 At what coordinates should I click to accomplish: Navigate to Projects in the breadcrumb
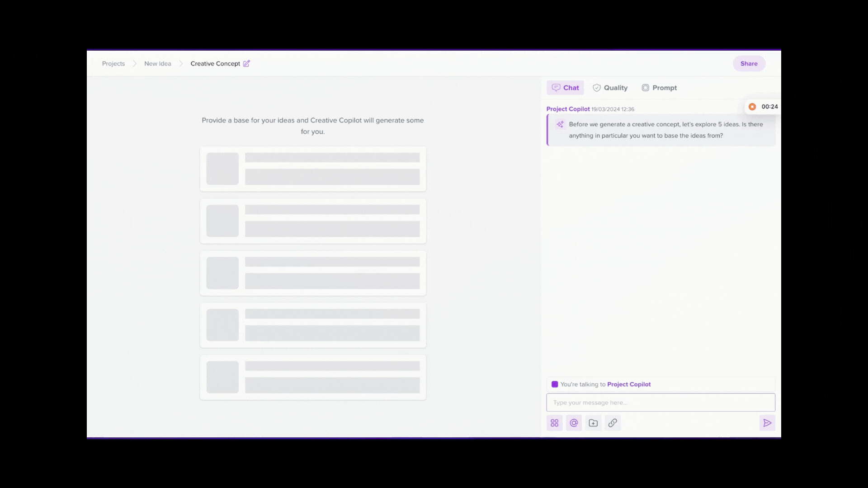(113, 63)
